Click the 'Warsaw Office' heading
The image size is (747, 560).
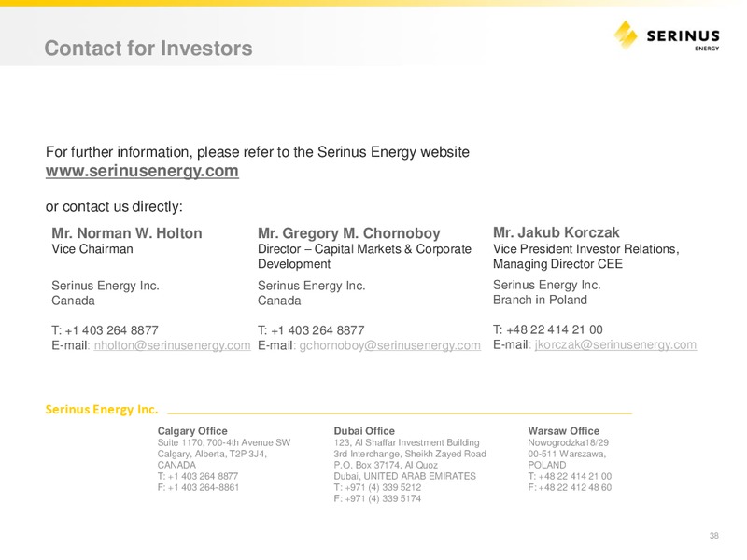coord(564,431)
